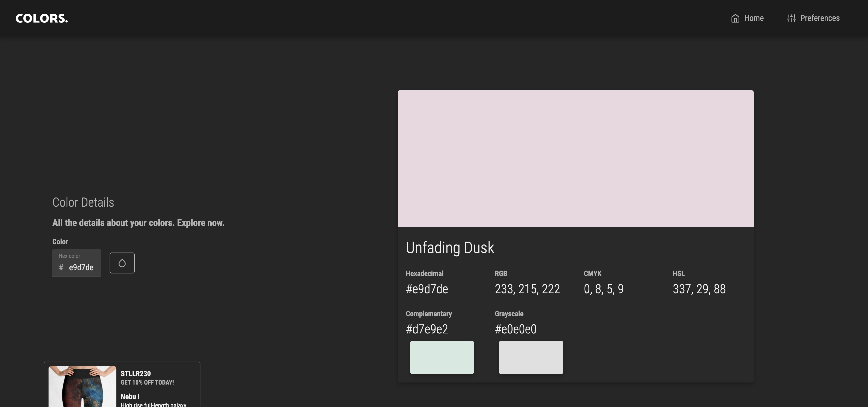Open the leggings ad thumbnail image
This screenshot has width=868, height=407.
[82, 386]
